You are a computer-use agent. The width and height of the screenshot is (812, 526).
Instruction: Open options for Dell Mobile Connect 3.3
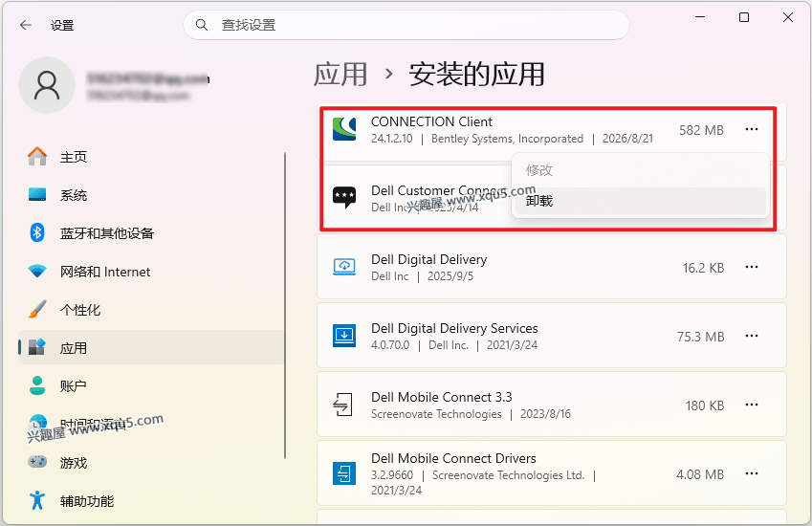(752, 405)
